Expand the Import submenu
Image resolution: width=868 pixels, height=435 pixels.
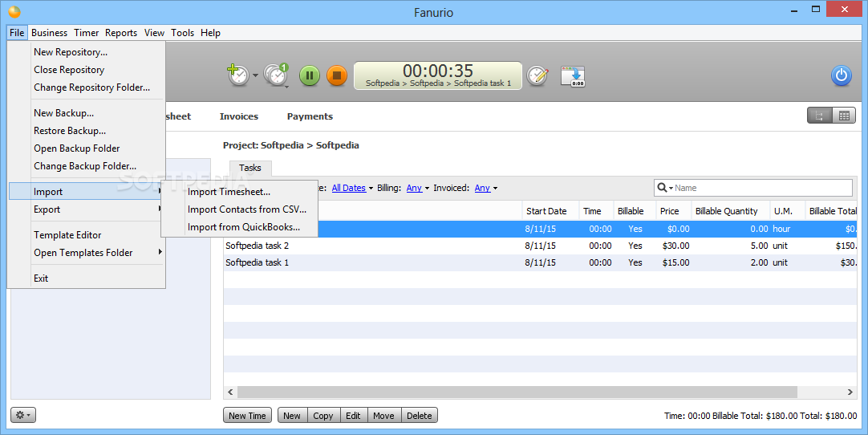tap(87, 192)
